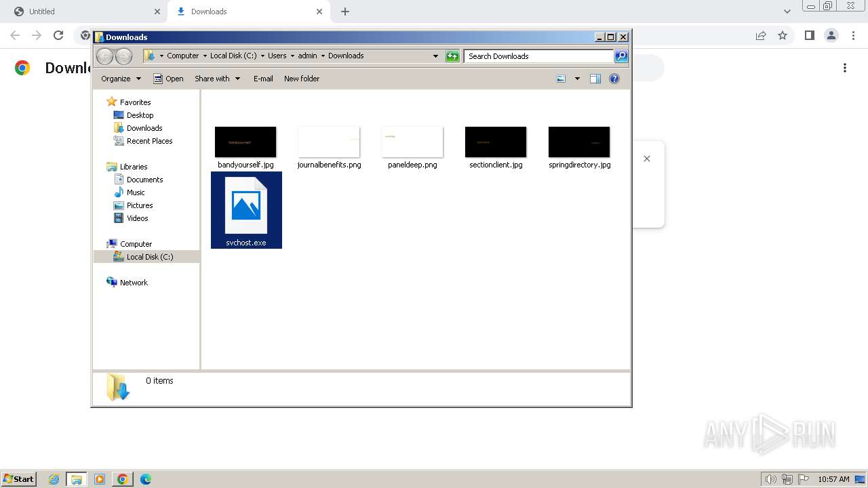Launch Microsoft Edge from taskbar
This screenshot has height=488, width=868.
tap(146, 479)
